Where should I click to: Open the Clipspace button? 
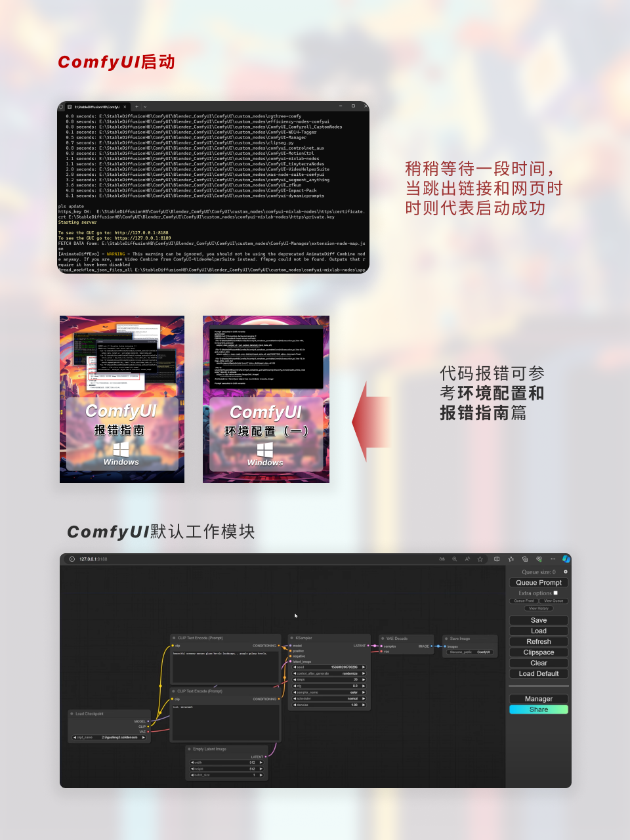(x=539, y=652)
